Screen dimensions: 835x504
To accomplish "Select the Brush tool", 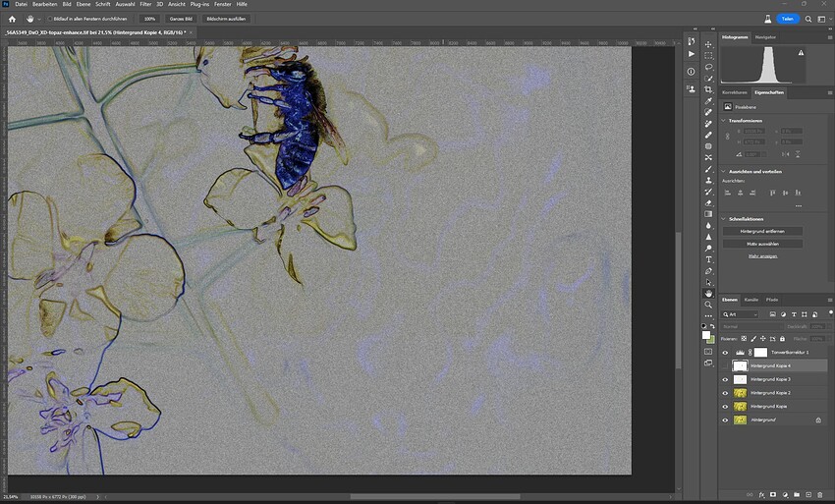I will pos(708,169).
